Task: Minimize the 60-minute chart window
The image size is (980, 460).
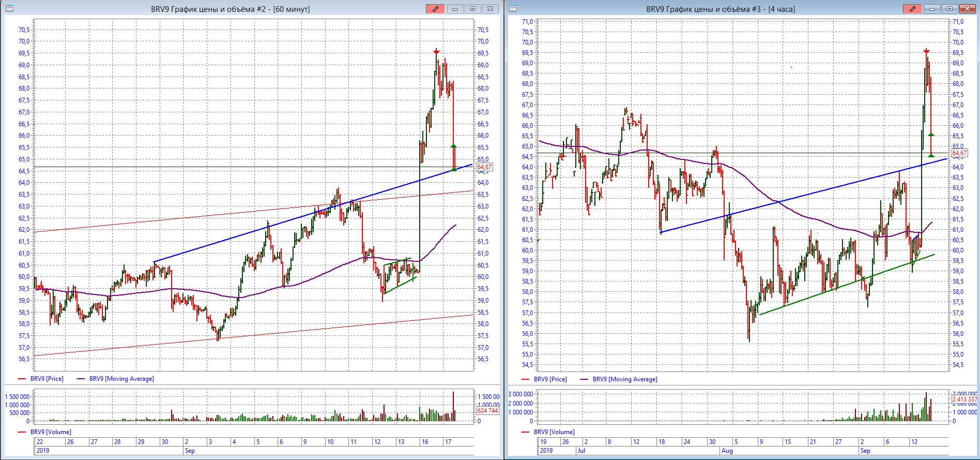Action: (455, 9)
